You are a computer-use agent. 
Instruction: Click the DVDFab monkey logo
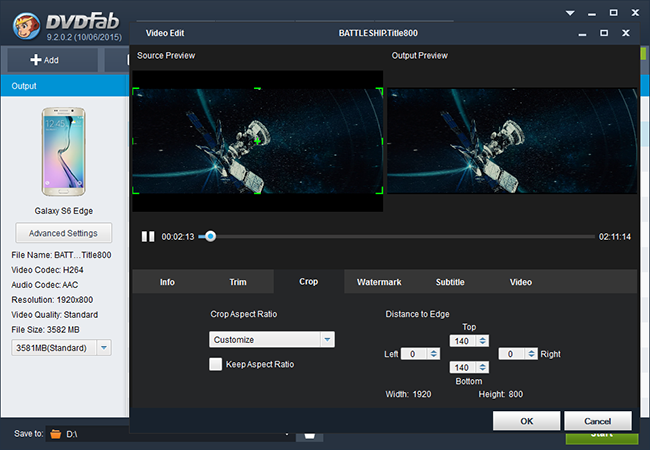tap(27, 26)
